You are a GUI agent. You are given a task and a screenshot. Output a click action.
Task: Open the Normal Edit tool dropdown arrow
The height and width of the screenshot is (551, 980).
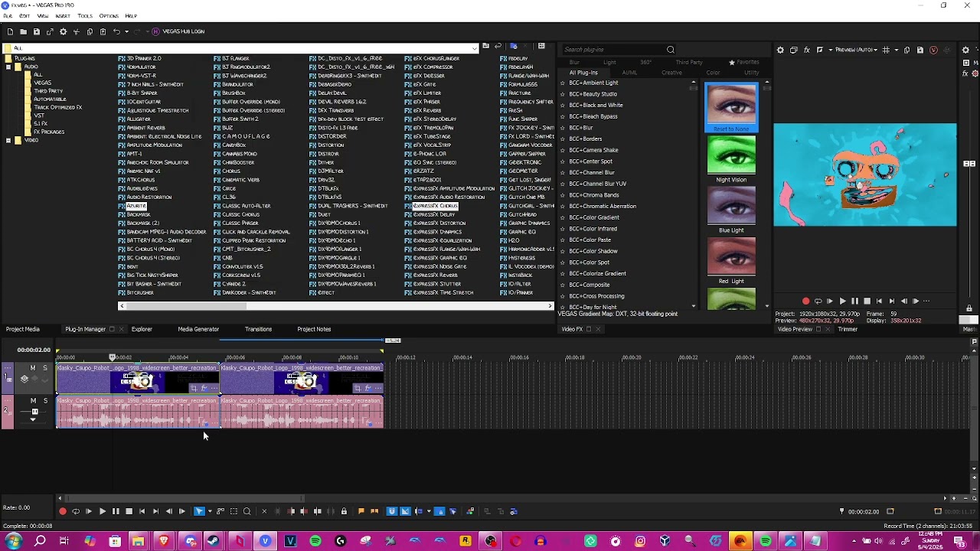(209, 511)
